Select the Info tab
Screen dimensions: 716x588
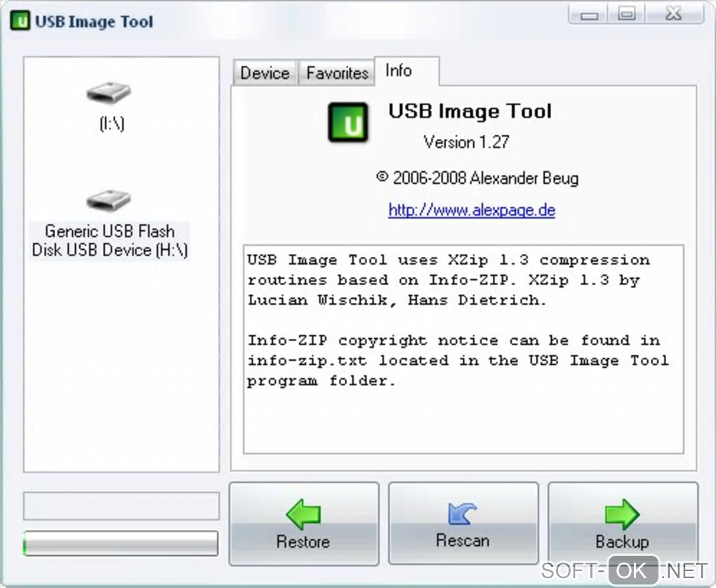pyautogui.click(x=406, y=71)
